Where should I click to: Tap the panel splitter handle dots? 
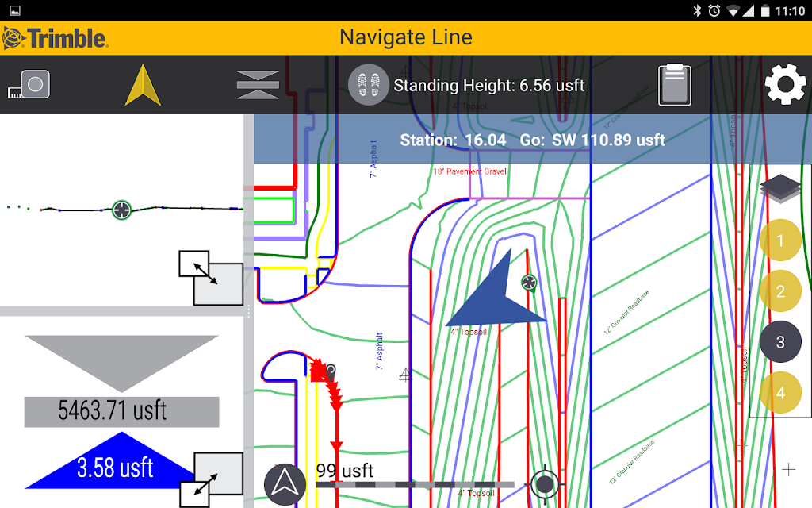248,311
